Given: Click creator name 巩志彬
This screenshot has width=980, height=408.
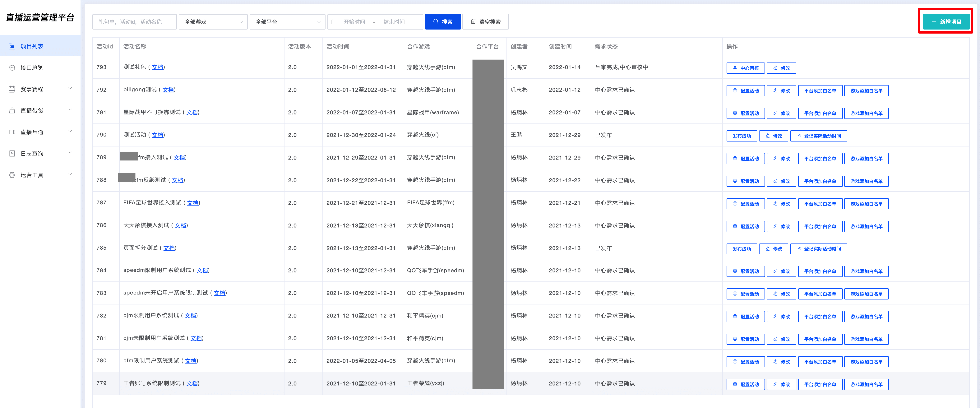Looking at the screenshot, I should pyautogui.click(x=519, y=90).
